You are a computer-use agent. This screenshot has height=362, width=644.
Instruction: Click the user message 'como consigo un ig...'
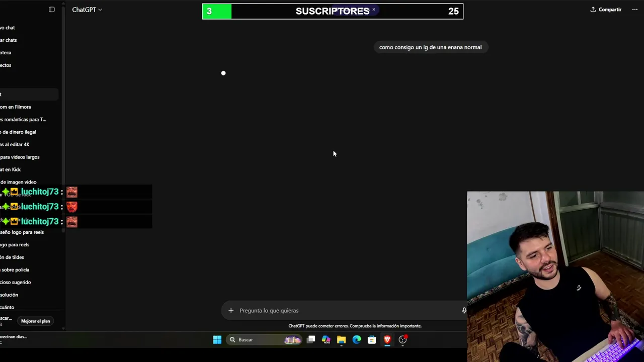(430, 47)
